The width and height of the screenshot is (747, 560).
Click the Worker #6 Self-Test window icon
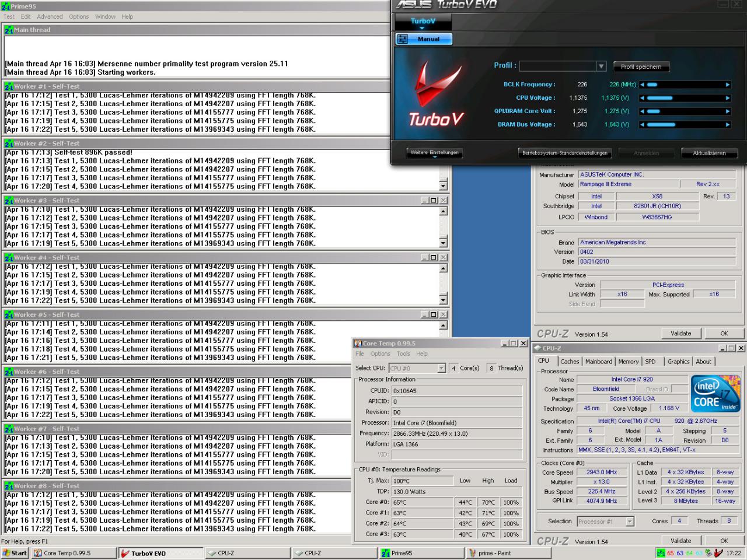9,372
